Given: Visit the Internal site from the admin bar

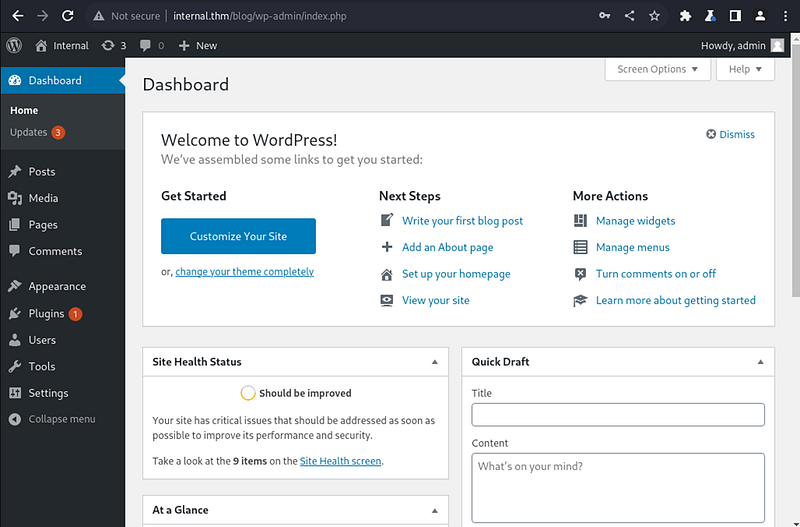Looking at the screenshot, I should tap(62, 45).
